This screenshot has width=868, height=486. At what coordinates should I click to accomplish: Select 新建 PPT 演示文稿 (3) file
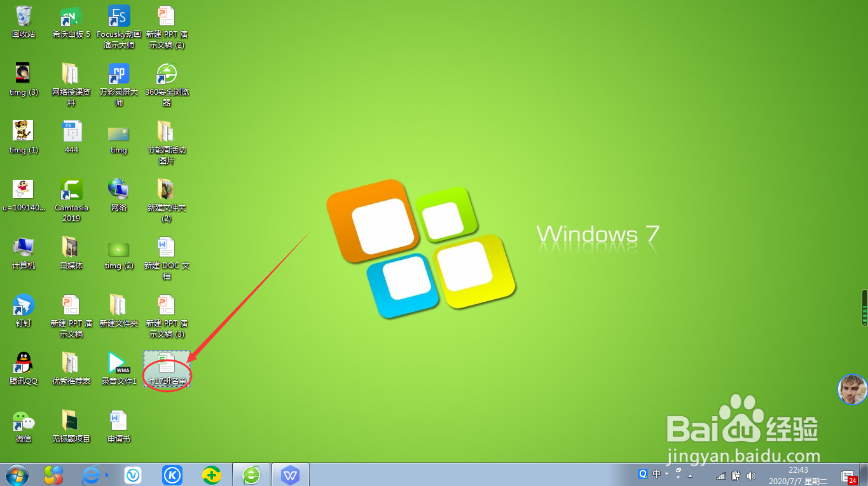(x=167, y=316)
